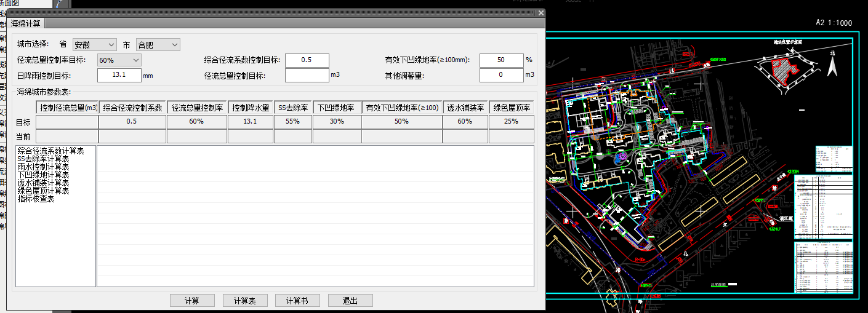Click the 透水铺装率 column header
The width and height of the screenshot is (868, 313).
coord(465,108)
